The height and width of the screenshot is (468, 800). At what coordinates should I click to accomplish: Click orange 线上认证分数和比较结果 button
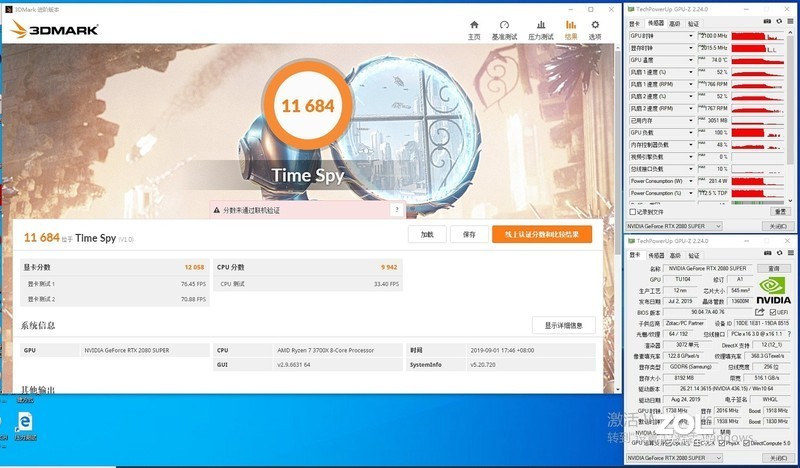click(542, 234)
